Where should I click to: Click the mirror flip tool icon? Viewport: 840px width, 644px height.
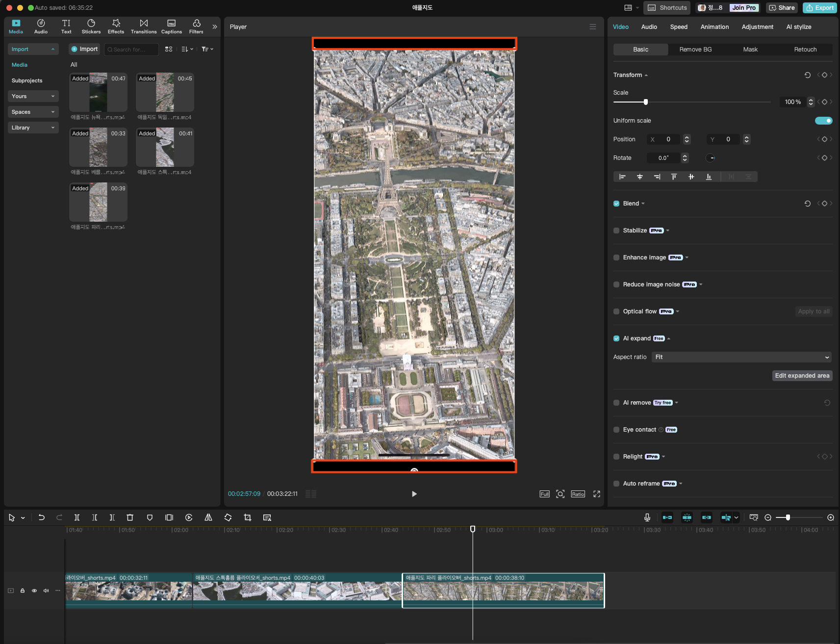point(208,517)
